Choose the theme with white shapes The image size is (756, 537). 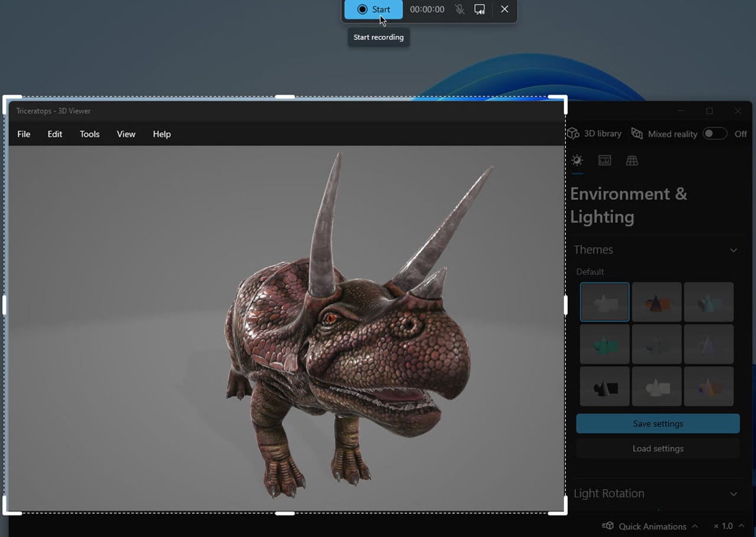pos(657,386)
